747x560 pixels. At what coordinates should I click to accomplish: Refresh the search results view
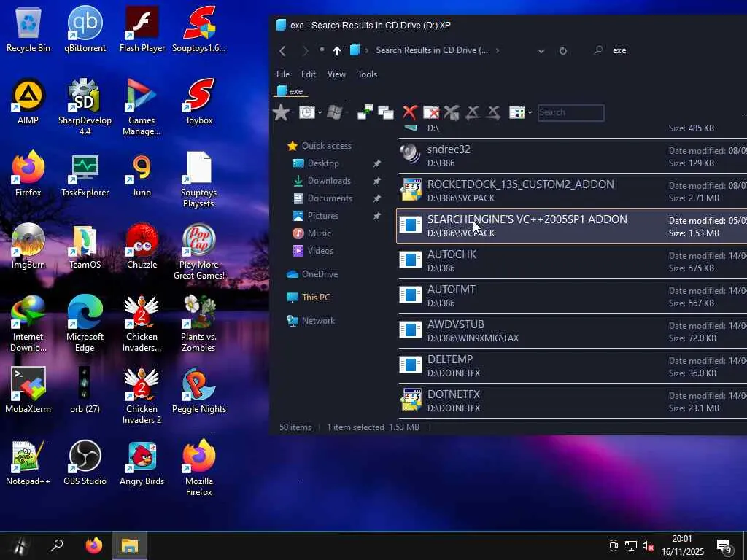[x=563, y=50]
